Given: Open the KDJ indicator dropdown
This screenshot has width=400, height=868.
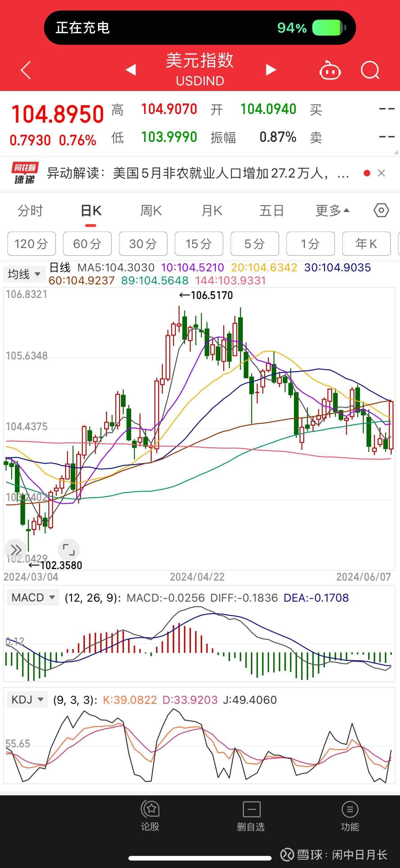Looking at the screenshot, I should tap(27, 700).
